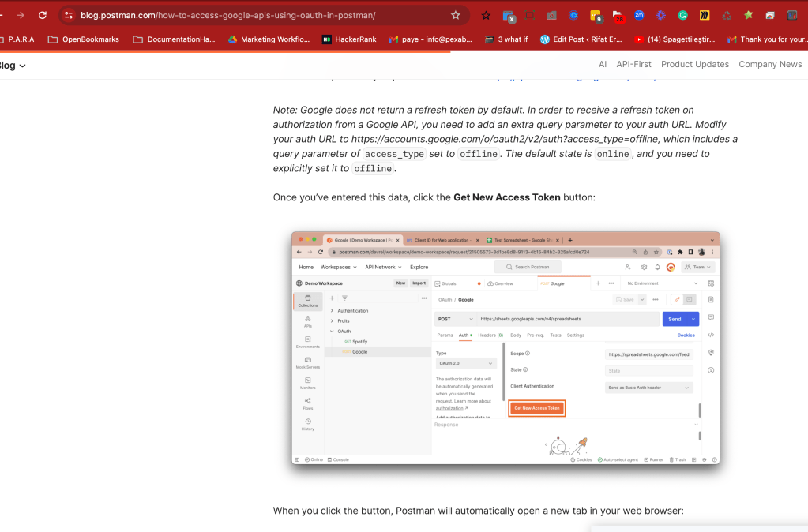Bookmark this page with address bar star

click(456, 16)
